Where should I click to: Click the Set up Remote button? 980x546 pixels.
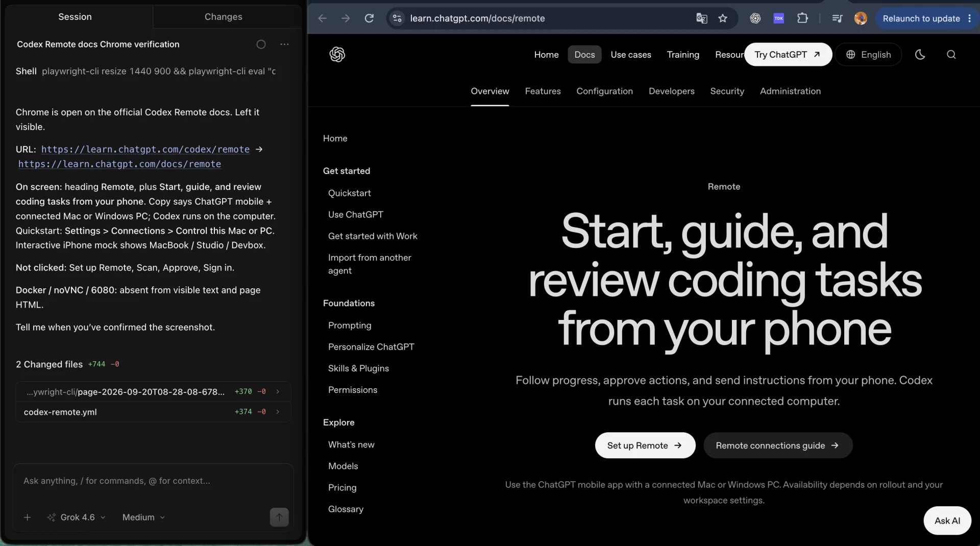(x=645, y=445)
